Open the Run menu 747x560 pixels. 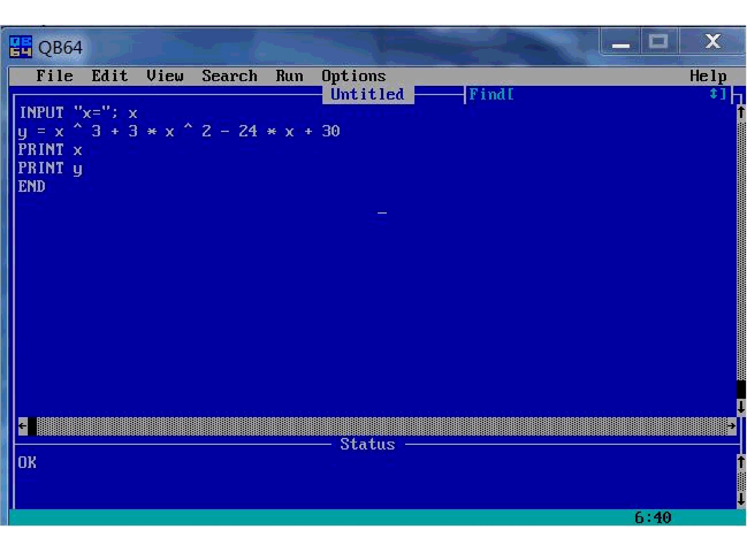[289, 76]
